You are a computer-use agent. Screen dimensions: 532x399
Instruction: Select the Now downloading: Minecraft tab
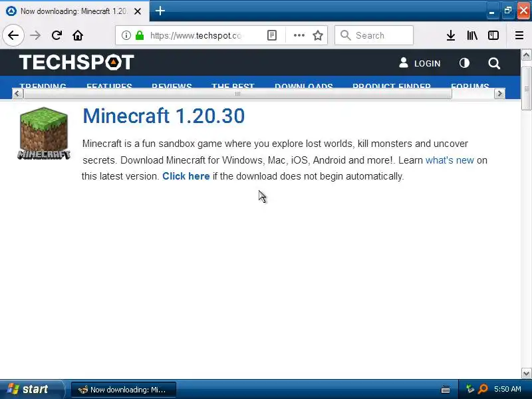(74, 11)
